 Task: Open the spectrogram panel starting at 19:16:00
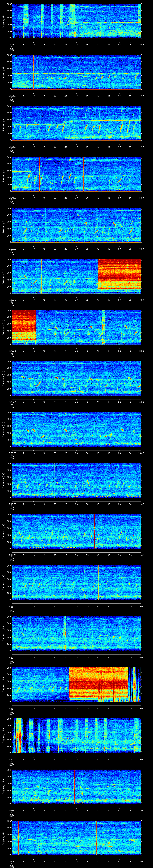point(76,786)
